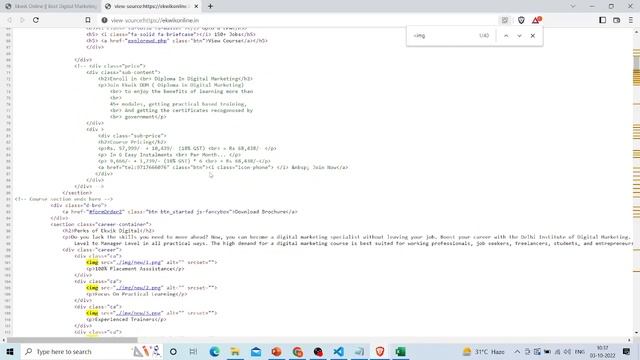Launch Microsoft Edge from taskbar
The image size is (640, 360).
[214, 351]
